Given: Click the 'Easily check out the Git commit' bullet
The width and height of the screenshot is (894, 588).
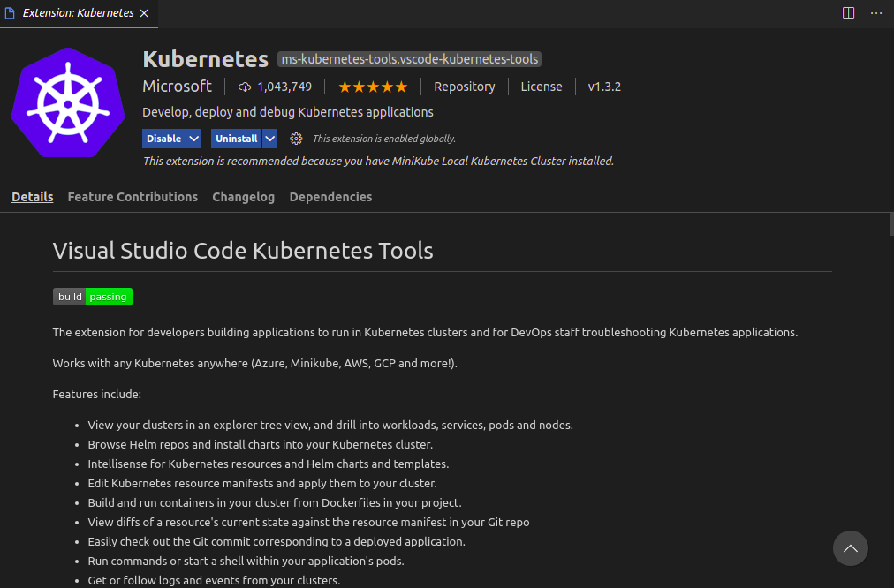Looking at the screenshot, I should click(277, 541).
